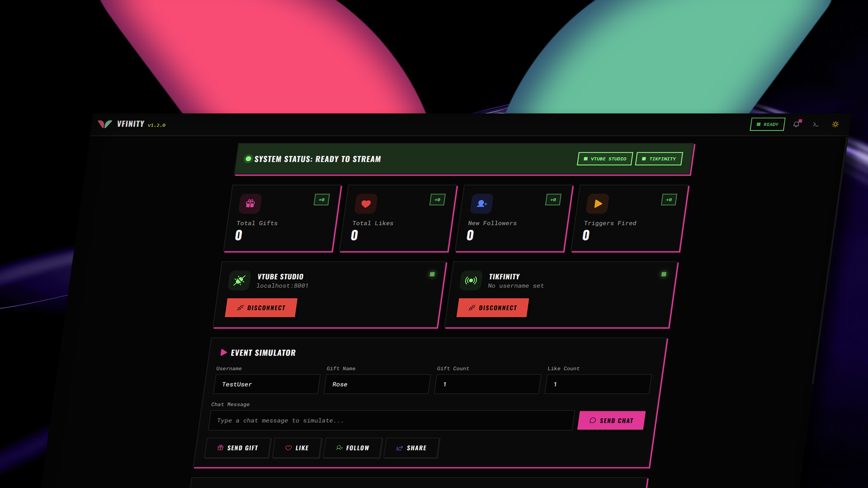
Task: Click the play icon on Triggers Fired card
Action: pyautogui.click(x=598, y=203)
